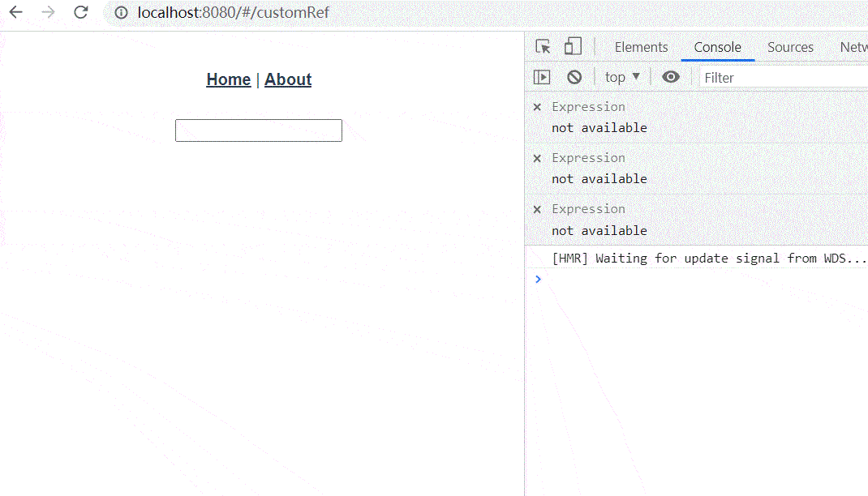Screen dimensions: 868x496
Task: Activate DevTools inspect element picker
Action: click(x=543, y=47)
